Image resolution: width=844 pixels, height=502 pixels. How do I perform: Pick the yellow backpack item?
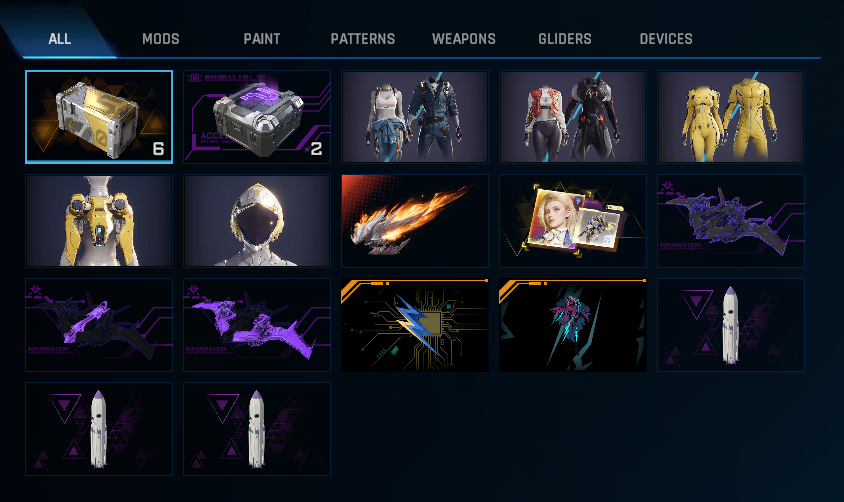coord(99,221)
